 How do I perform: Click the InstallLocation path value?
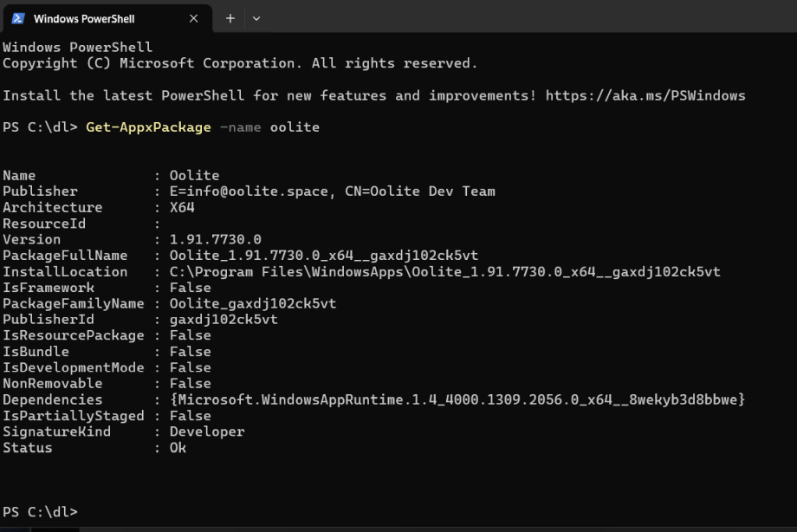(x=444, y=271)
